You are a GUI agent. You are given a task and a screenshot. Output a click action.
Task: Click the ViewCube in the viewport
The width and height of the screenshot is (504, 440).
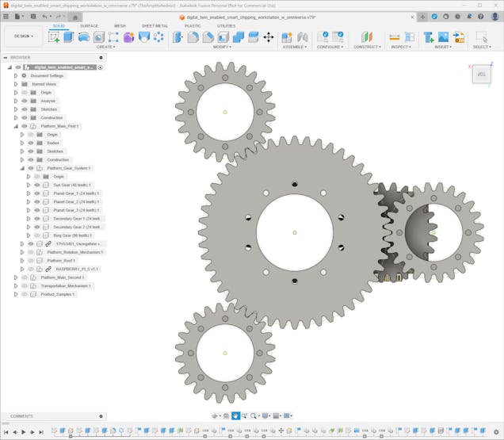pyautogui.click(x=482, y=74)
